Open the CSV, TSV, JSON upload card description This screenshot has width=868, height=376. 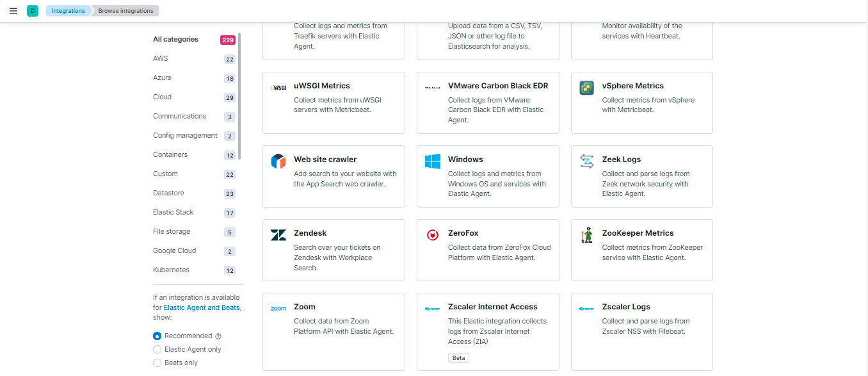click(495, 37)
